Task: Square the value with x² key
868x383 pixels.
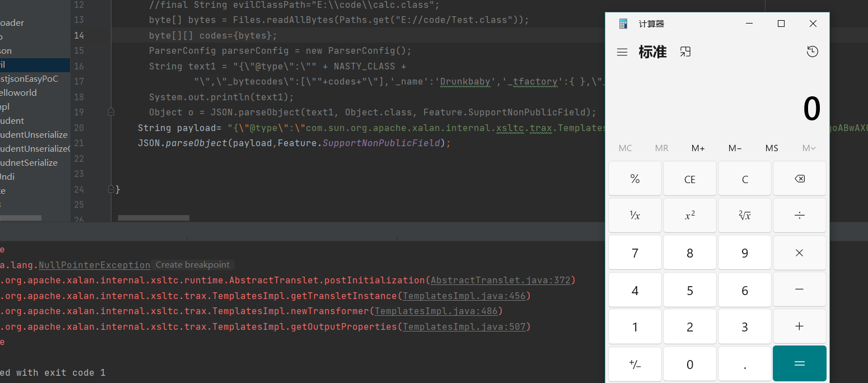Action: coord(690,216)
